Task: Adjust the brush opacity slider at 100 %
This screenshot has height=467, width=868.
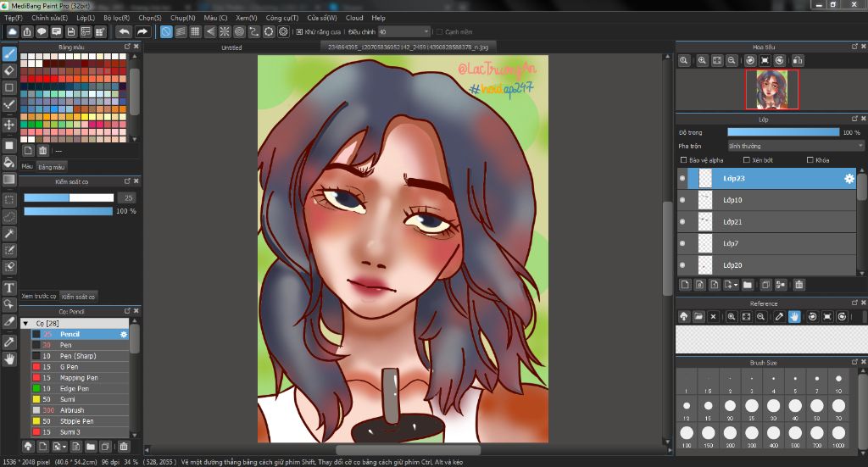Action: 68,211
